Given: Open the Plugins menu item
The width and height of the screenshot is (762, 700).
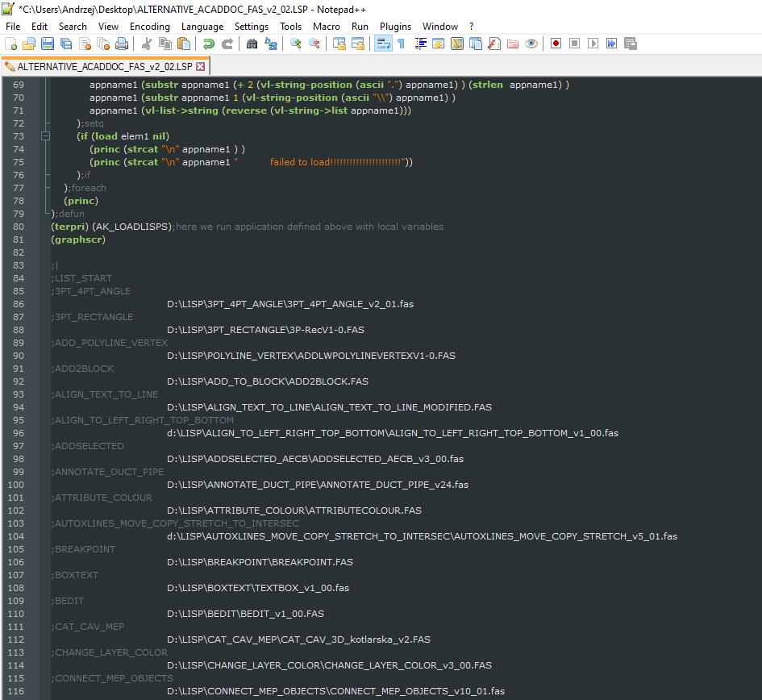Looking at the screenshot, I should point(395,26).
